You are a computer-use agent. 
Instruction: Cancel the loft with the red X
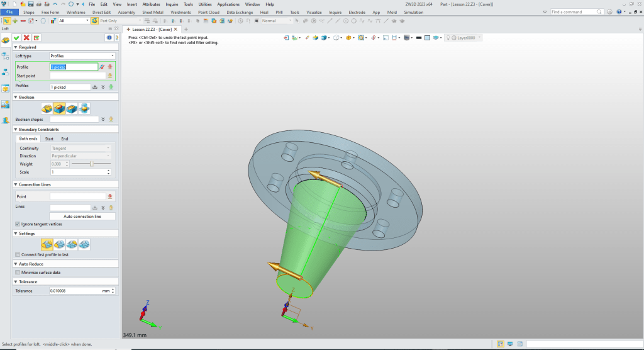pyautogui.click(x=26, y=38)
